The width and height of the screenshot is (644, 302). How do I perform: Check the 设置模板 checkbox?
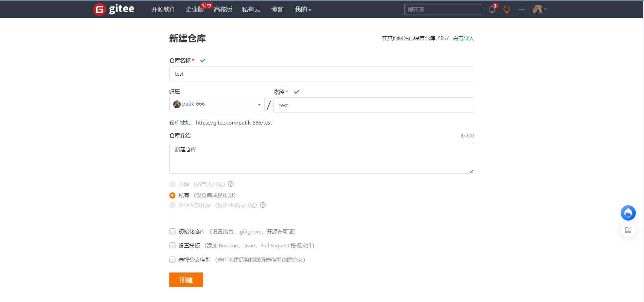172,245
